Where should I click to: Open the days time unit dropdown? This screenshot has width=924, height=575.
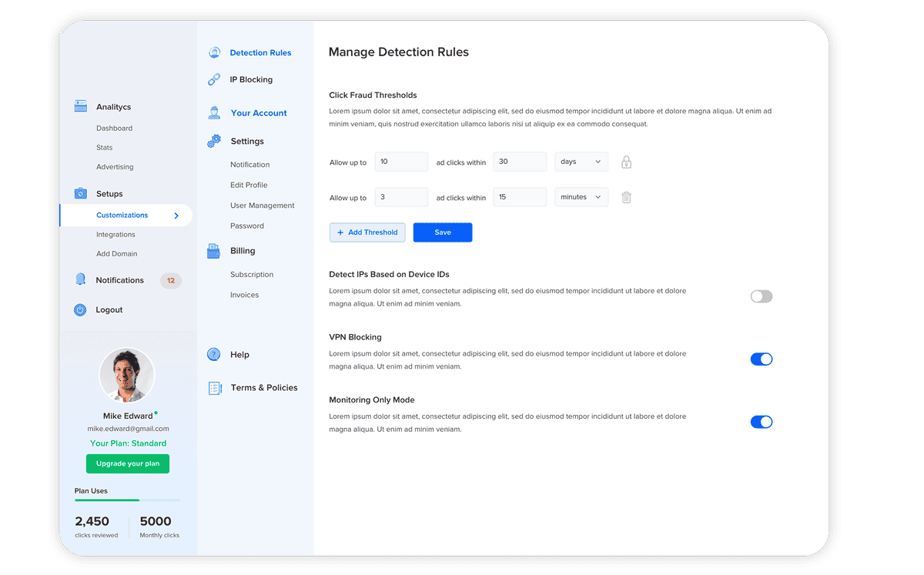581,162
